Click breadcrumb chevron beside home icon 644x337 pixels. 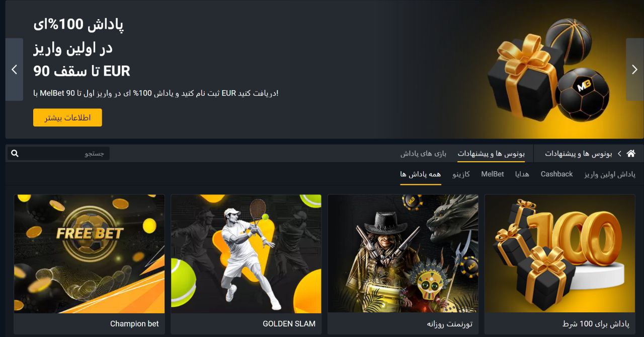(619, 153)
